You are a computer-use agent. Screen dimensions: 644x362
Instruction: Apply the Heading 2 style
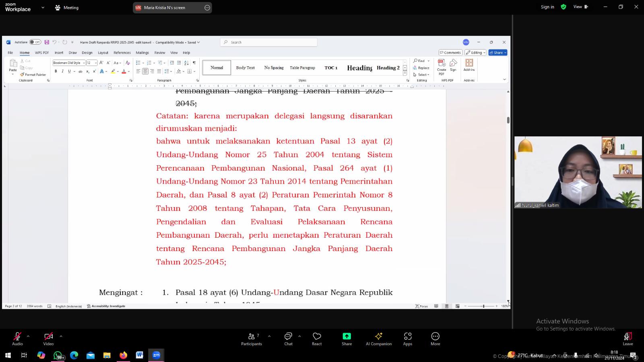[x=388, y=68]
